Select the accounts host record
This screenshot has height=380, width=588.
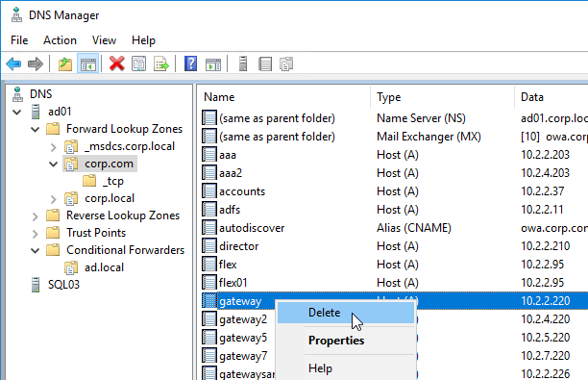[x=242, y=191]
